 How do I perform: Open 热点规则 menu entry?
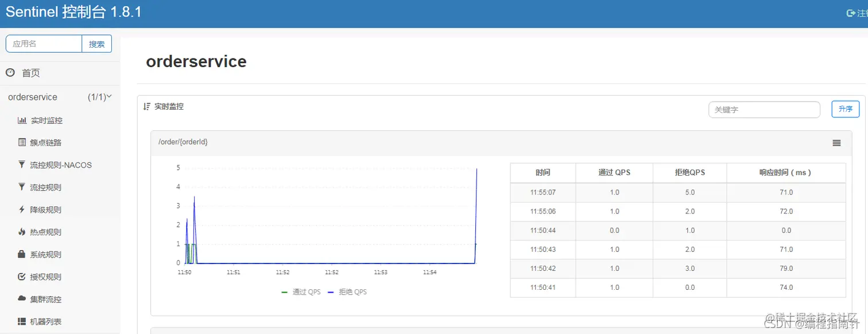click(x=45, y=232)
